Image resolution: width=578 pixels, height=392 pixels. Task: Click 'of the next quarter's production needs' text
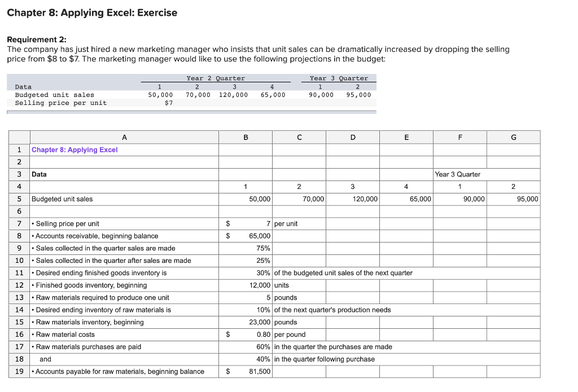pos(332,310)
